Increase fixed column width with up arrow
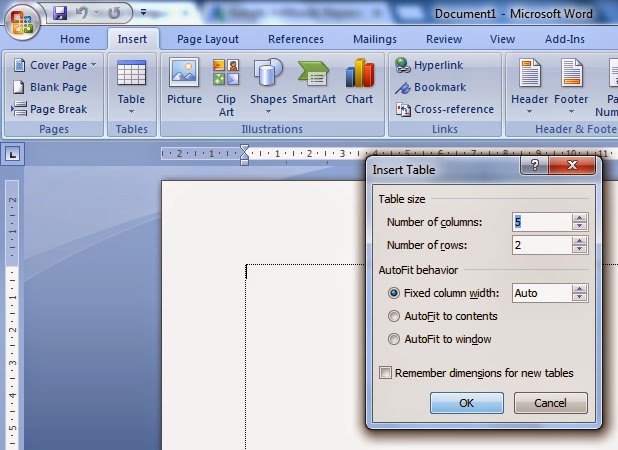This screenshot has width=618, height=450. [579, 288]
